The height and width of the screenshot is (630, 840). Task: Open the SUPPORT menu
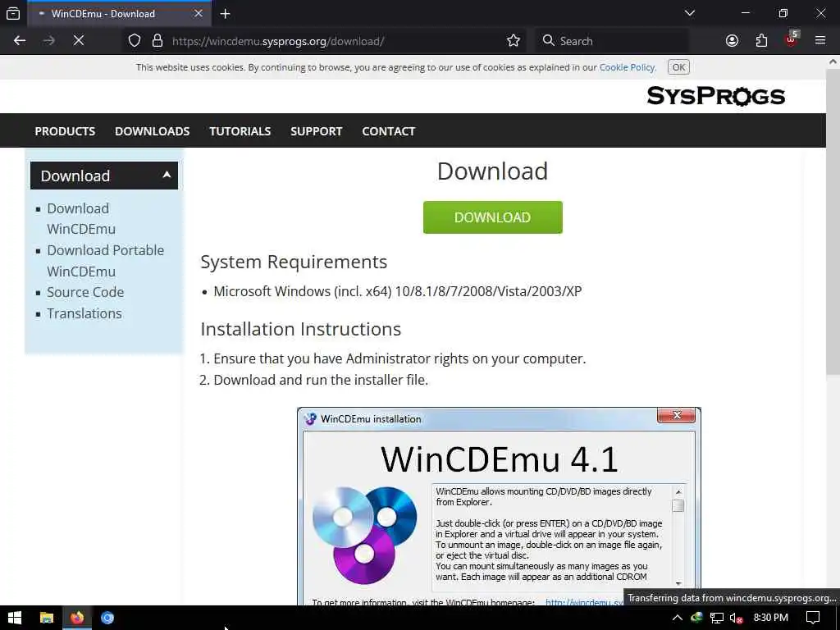pyautogui.click(x=316, y=131)
